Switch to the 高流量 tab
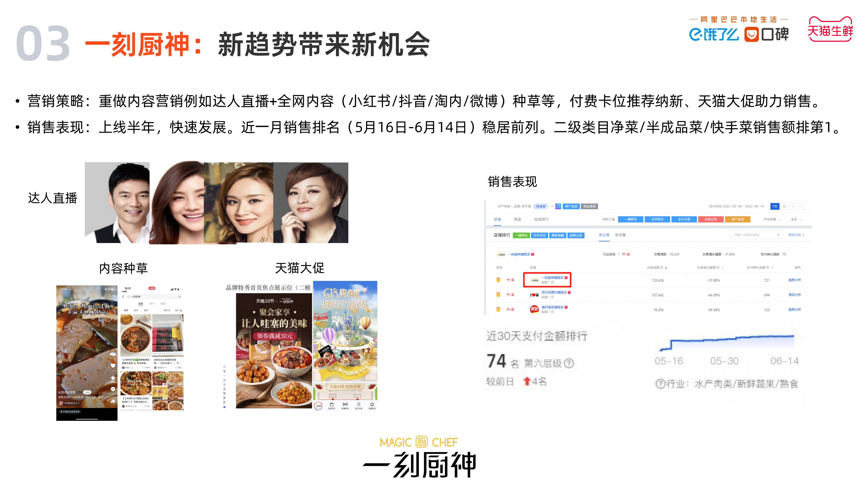 click(x=620, y=235)
